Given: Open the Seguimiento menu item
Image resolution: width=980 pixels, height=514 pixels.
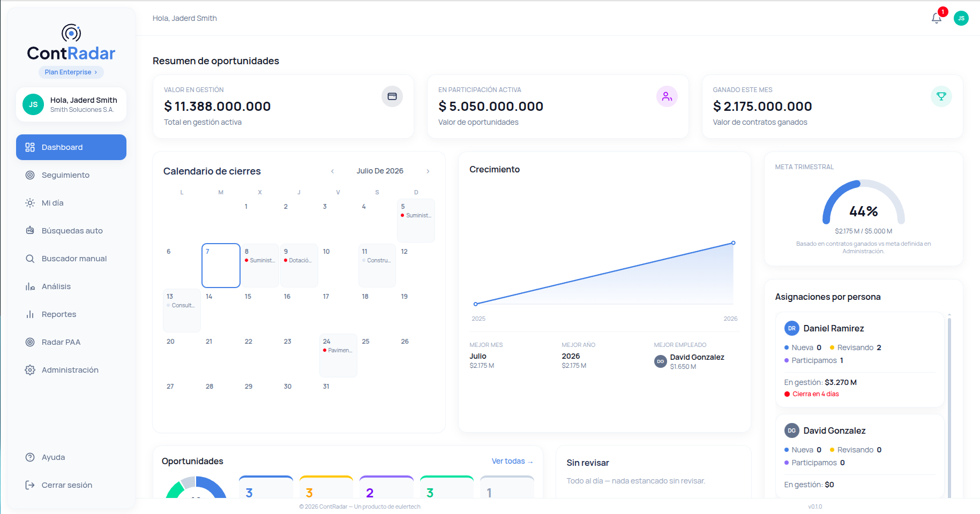Looking at the screenshot, I should pos(71,175).
